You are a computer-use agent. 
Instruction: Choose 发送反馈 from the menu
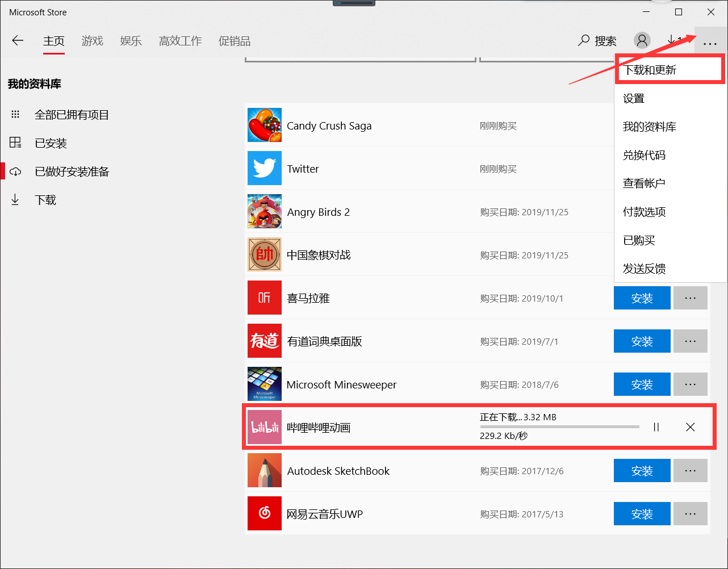(x=670, y=269)
